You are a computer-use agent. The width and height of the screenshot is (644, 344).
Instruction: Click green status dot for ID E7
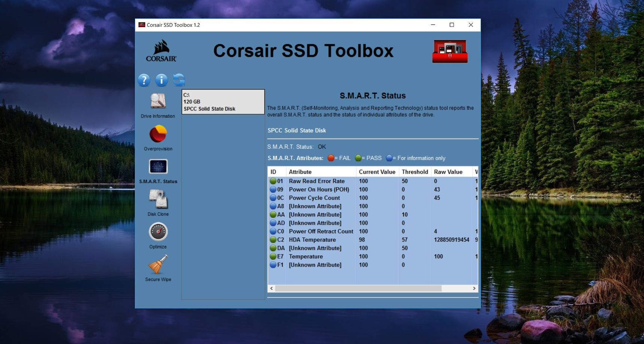(273, 257)
